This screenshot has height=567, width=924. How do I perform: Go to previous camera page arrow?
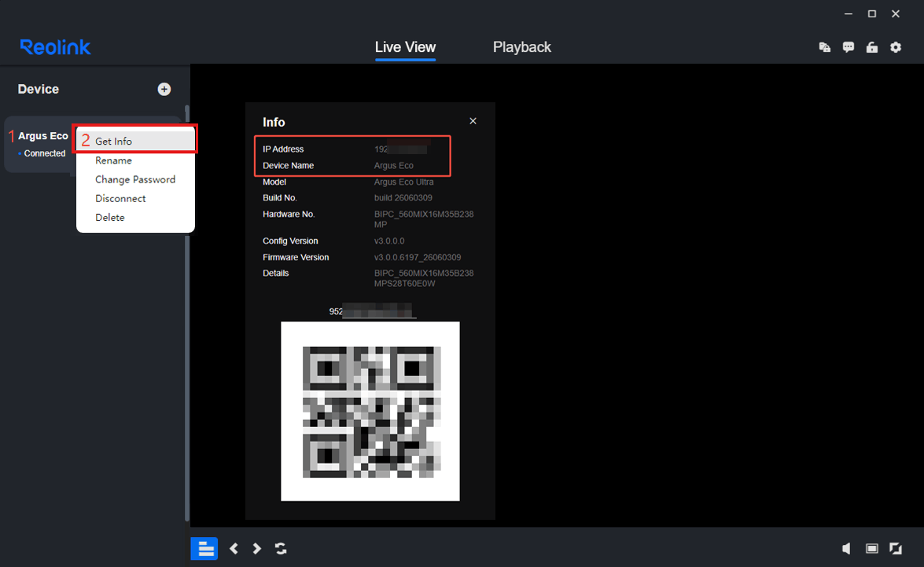click(234, 549)
